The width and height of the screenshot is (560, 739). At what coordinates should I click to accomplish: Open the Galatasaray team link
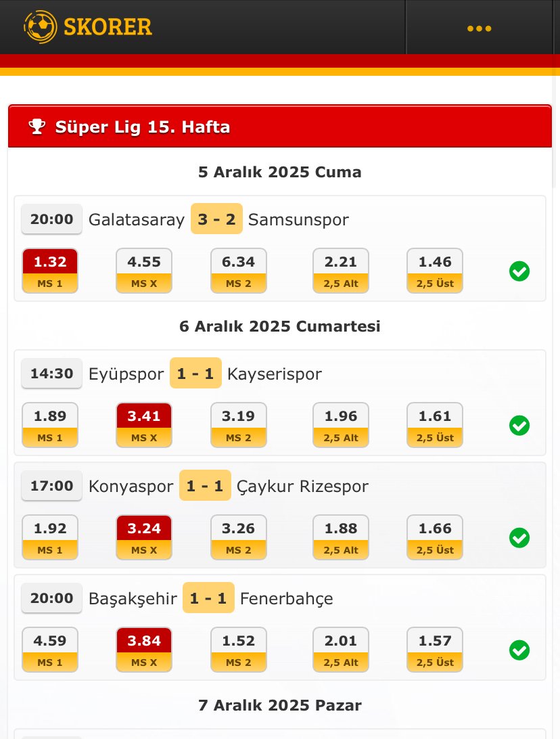(137, 219)
